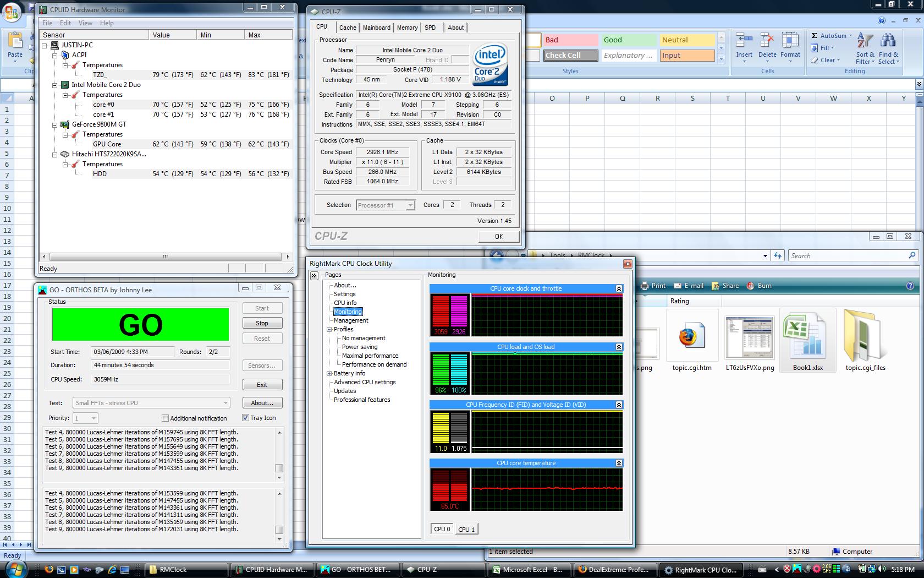Screen dimensions: 924x578
Task: Select the CPU 1 tab in RMClock
Action: pos(466,530)
